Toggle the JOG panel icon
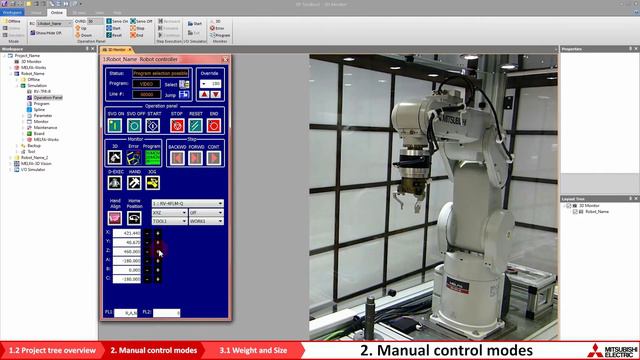640x360 pixels. [x=153, y=183]
